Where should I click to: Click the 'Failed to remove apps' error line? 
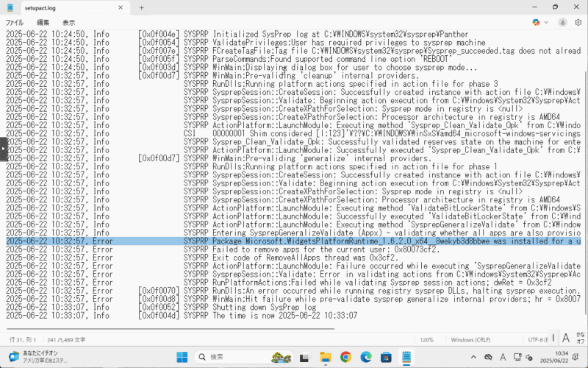point(223,250)
